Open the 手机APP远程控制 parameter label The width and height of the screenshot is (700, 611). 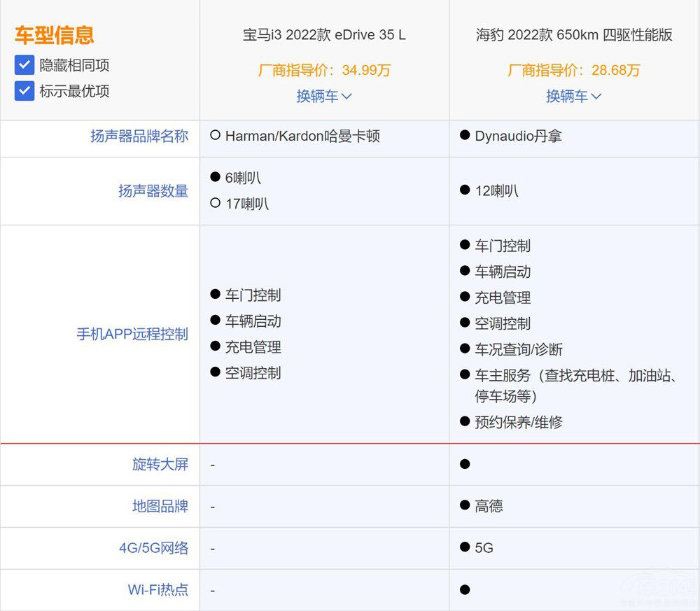[x=132, y=335]
